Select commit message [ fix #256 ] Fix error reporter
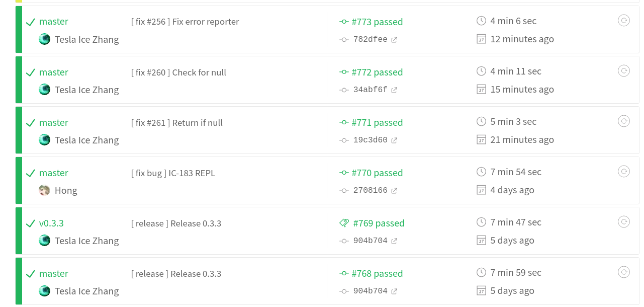 point(185,22)
